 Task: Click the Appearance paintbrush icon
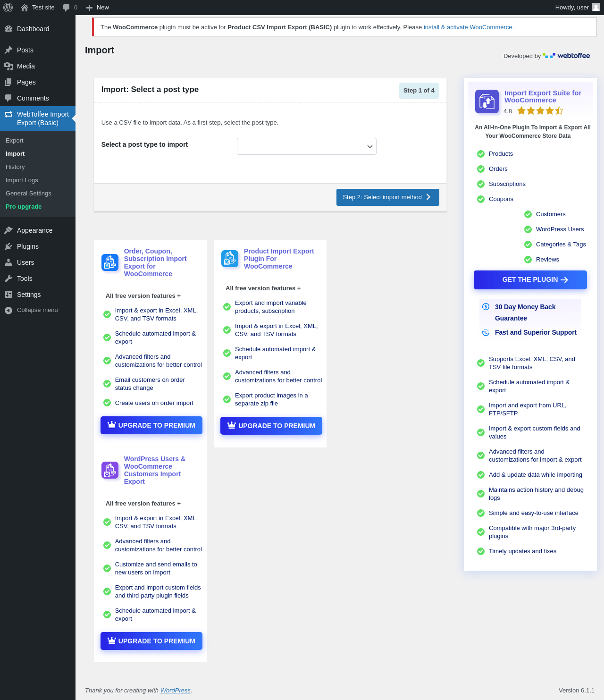pos(8,230)
